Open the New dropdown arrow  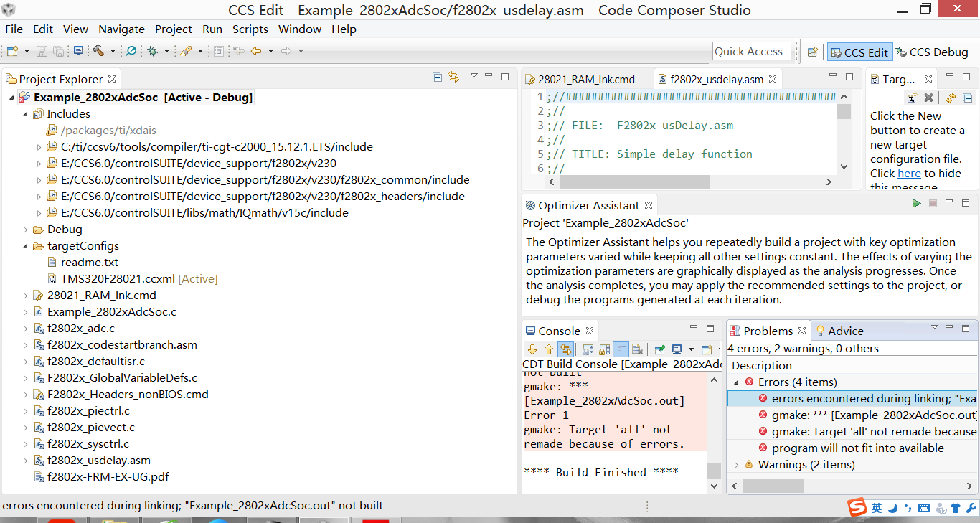point(27,51)
